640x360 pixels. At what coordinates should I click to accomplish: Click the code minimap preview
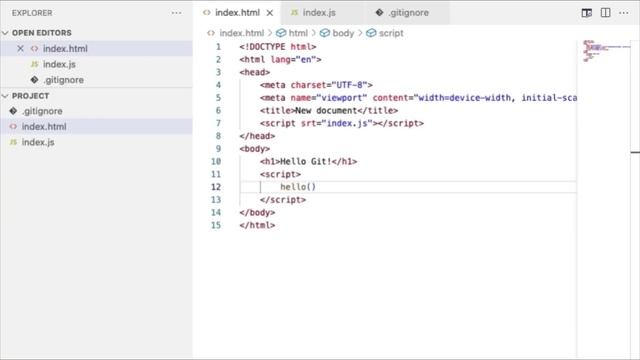click(x=606, y=51)
